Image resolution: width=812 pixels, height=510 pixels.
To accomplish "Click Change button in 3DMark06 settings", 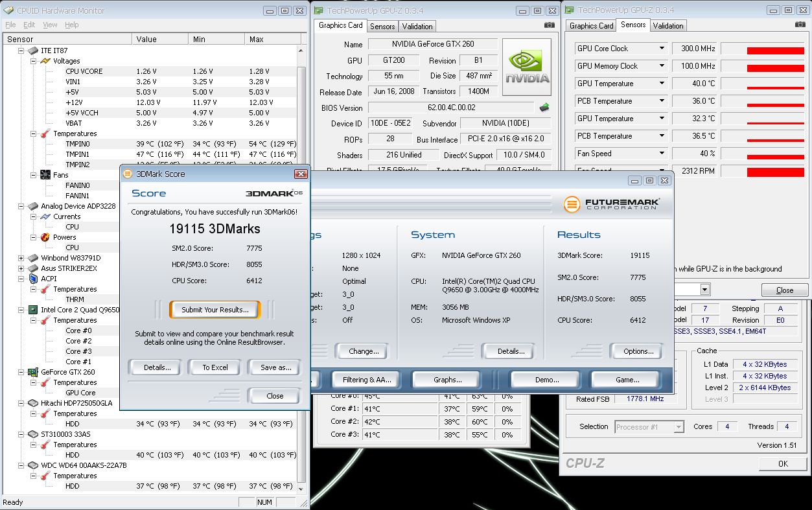I will [364, 351].
